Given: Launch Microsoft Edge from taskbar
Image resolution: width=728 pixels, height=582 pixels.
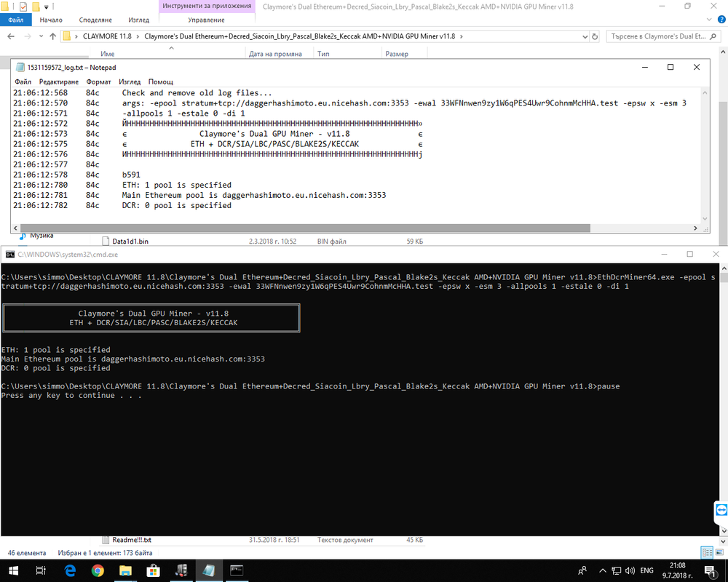Looking at the screenshot, I should point(70,570).
